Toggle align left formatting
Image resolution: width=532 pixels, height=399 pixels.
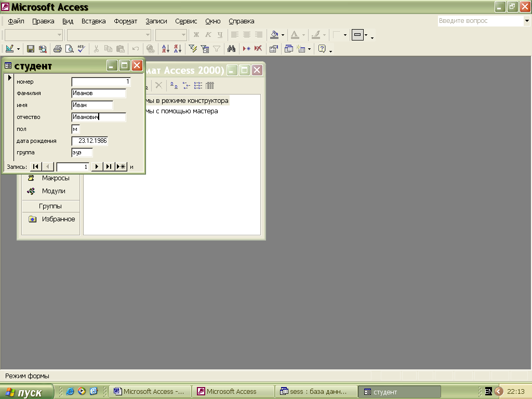[235, 35]
